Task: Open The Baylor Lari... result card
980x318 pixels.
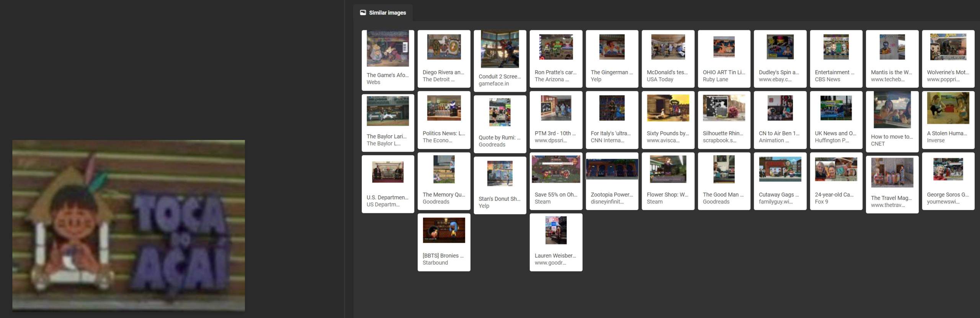Action: pyautogui.click(x=388, y=123)
